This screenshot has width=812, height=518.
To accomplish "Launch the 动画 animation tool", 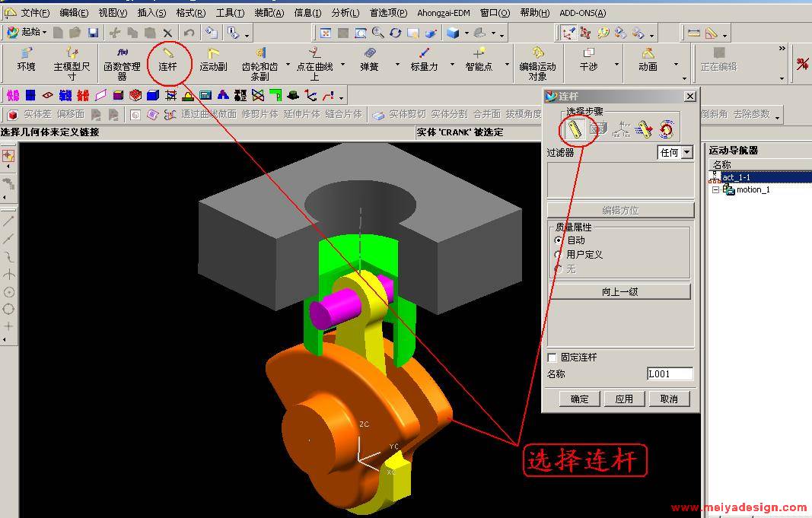I will point(648,61).
